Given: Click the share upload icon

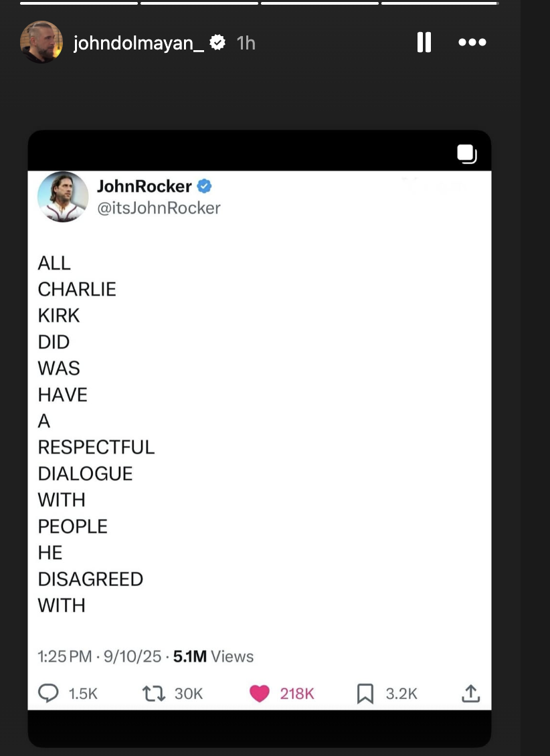Looking at the screenshot, I should tap(470, 693).
